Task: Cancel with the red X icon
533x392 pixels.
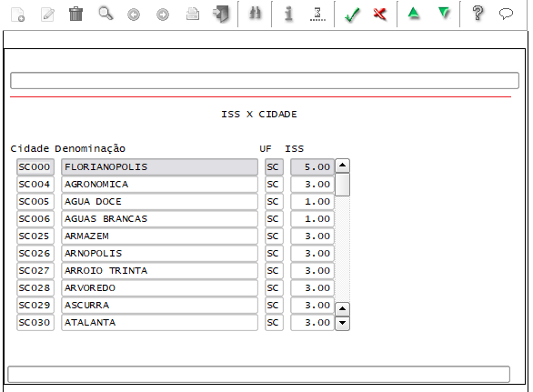Action: (379, 14)
